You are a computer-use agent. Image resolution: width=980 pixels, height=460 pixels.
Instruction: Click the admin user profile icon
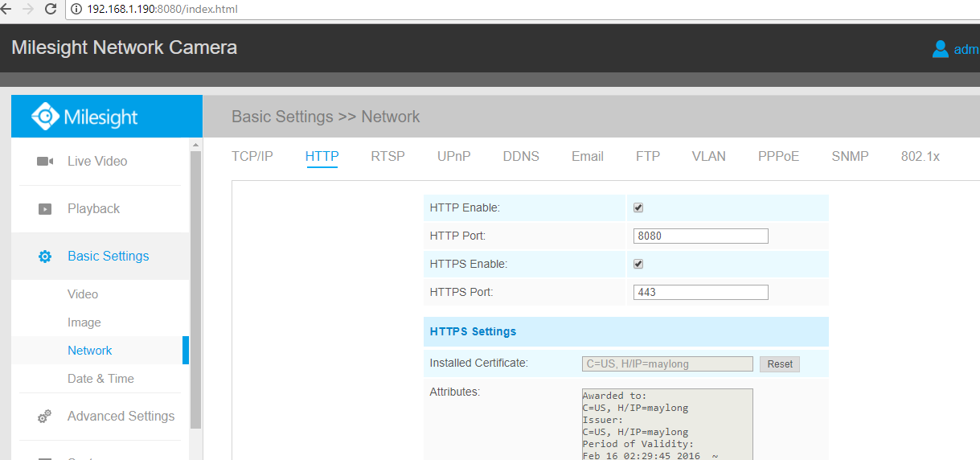click(940, 49)
